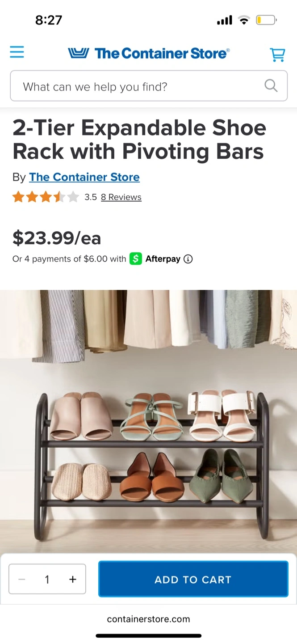Tap the green Afterpay logo icon

135,259
